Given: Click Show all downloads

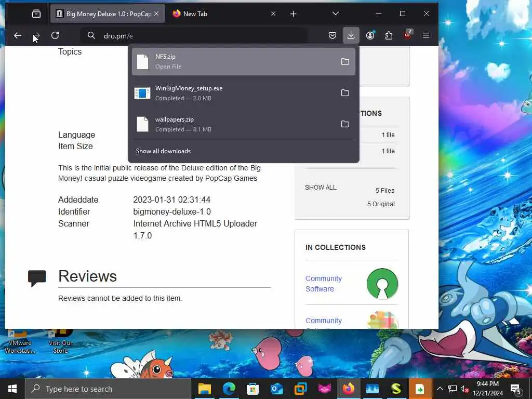Looking at the screenshot, I should pos(163,151).
